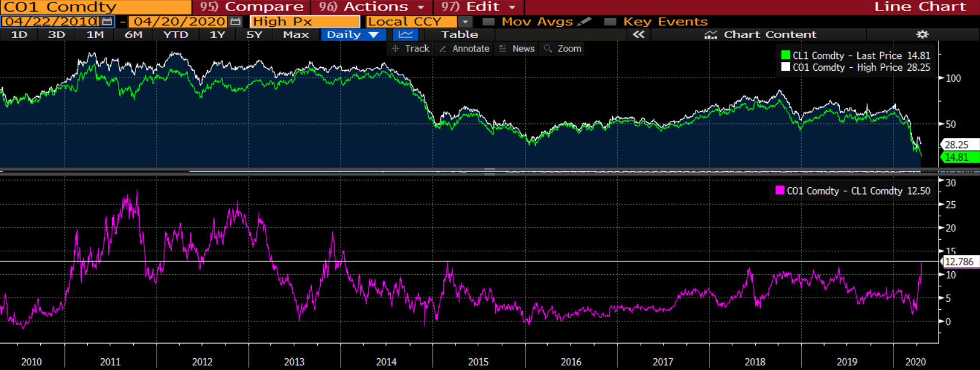Click the Line Chart title label
Screen dimensions: 980x370
(920, 7)
